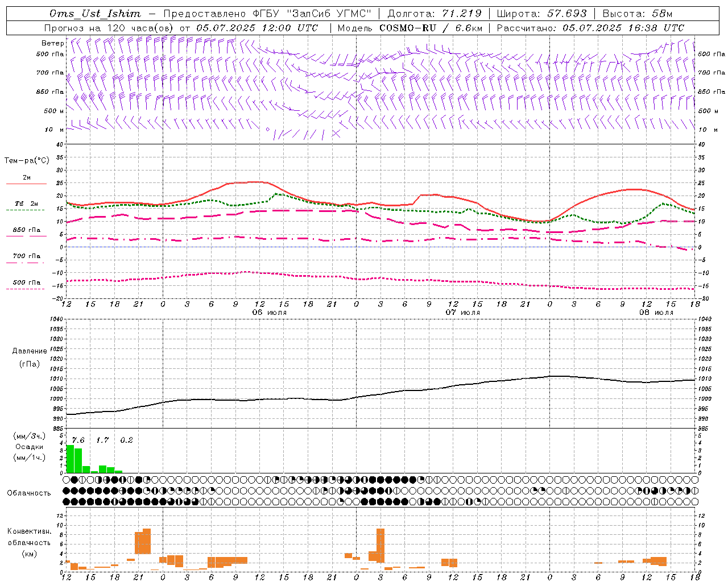Click the 7.6 precipitation total value
The width and height of the screenshot is (728, 582).
click(x=78, y=440)
